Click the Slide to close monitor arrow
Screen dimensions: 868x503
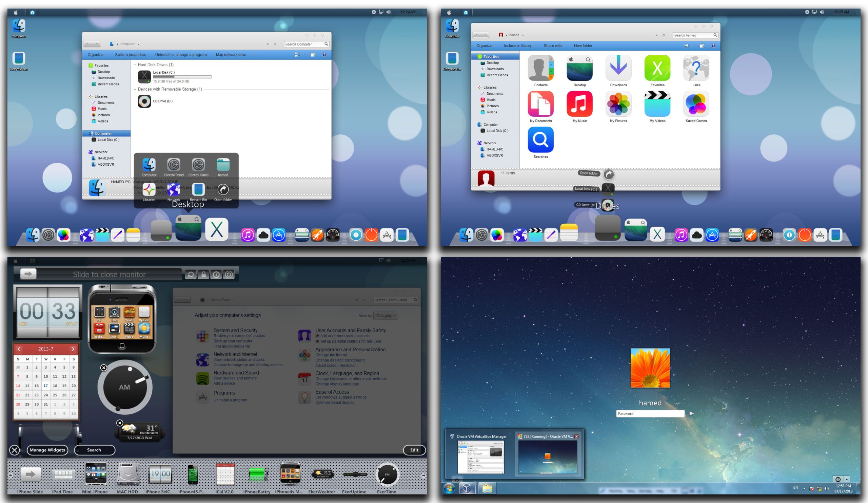click(28, 274)
